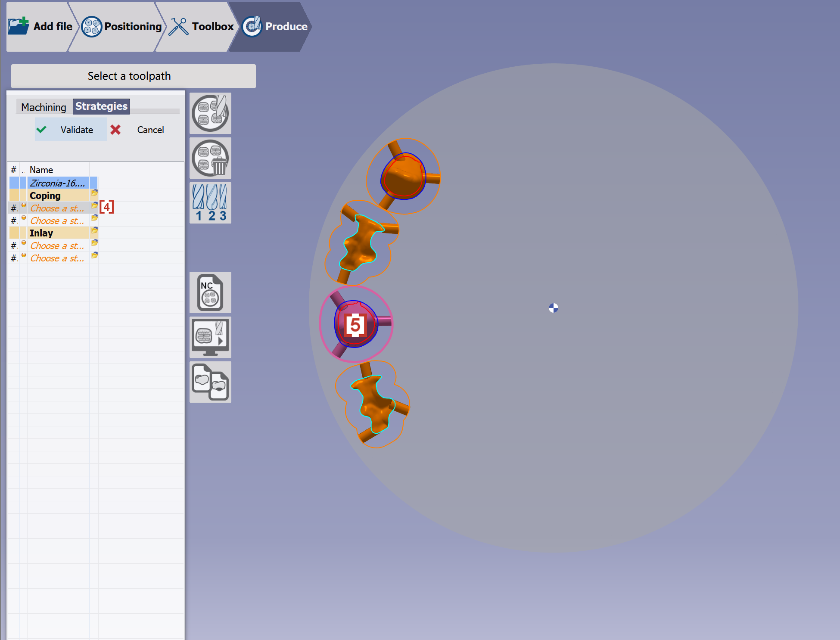
Task: Click the calculate toolpaths icon
Action: pos(210,113)
